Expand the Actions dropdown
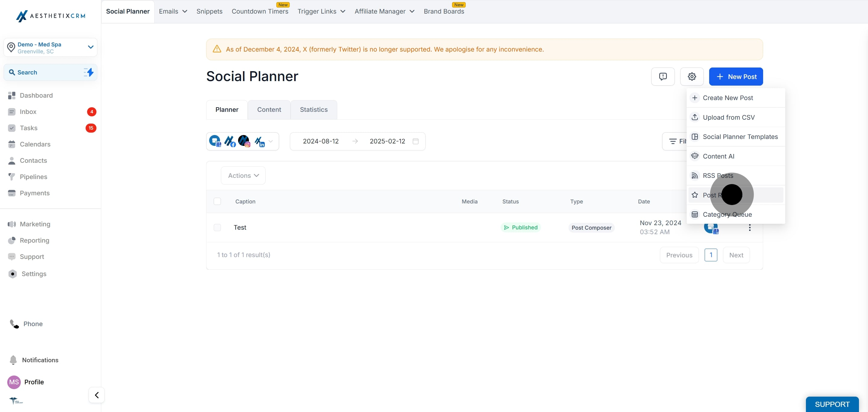Image resolution: width=868 pixels, height=412 pixels. [x=243, y=175]
